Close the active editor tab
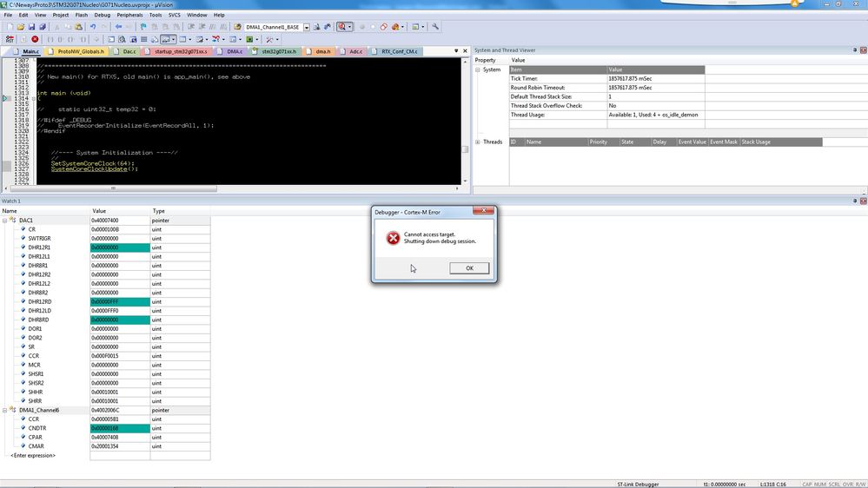Screen dimensions: 868x488 [x=465, y=51]
